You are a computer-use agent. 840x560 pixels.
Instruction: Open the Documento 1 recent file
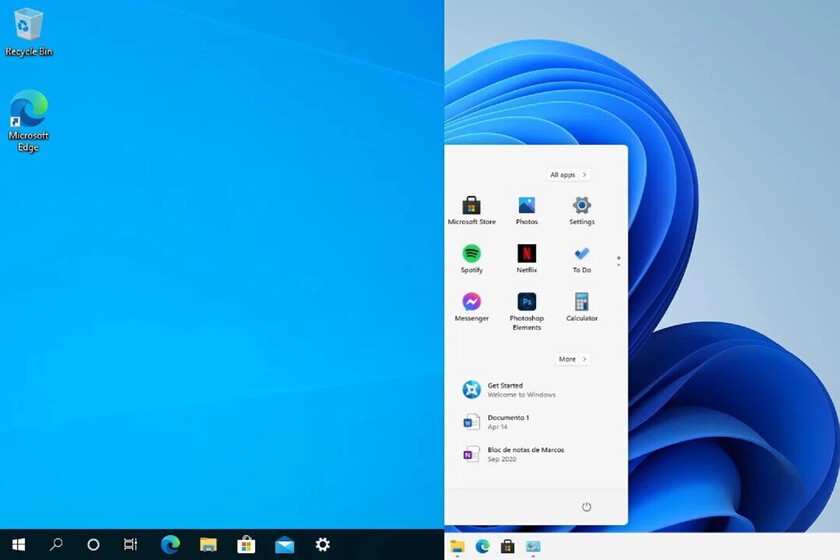(505, 422)
